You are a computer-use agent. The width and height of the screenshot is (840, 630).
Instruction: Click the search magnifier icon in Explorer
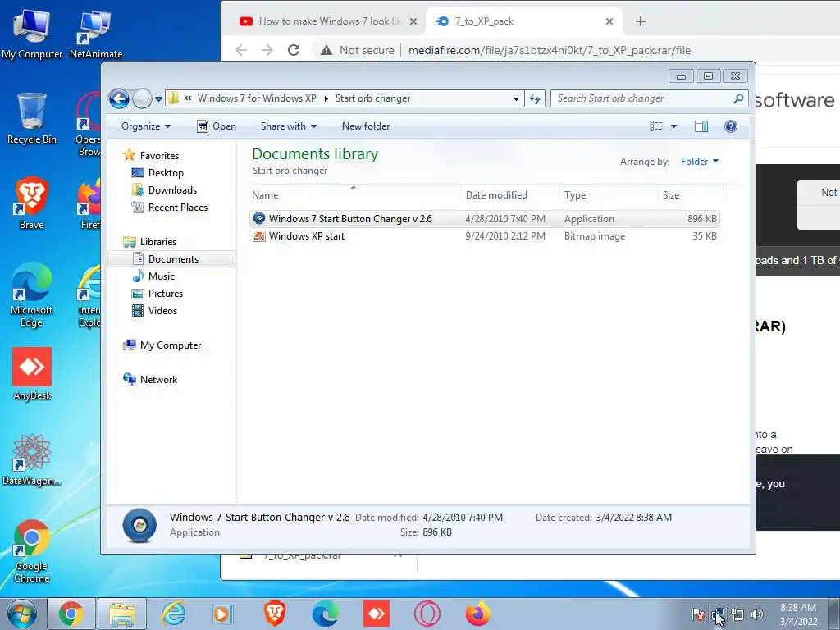[738, 98]
